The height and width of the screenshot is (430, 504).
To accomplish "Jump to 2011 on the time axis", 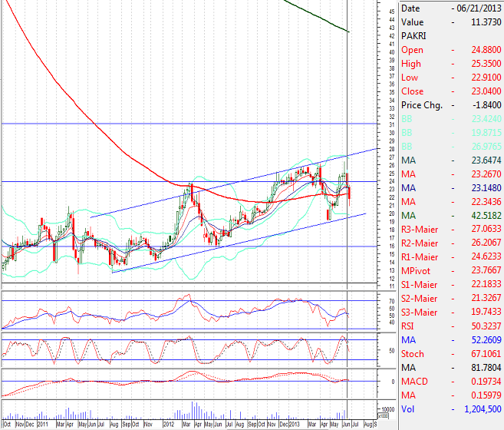I will [x=43, y=423].
